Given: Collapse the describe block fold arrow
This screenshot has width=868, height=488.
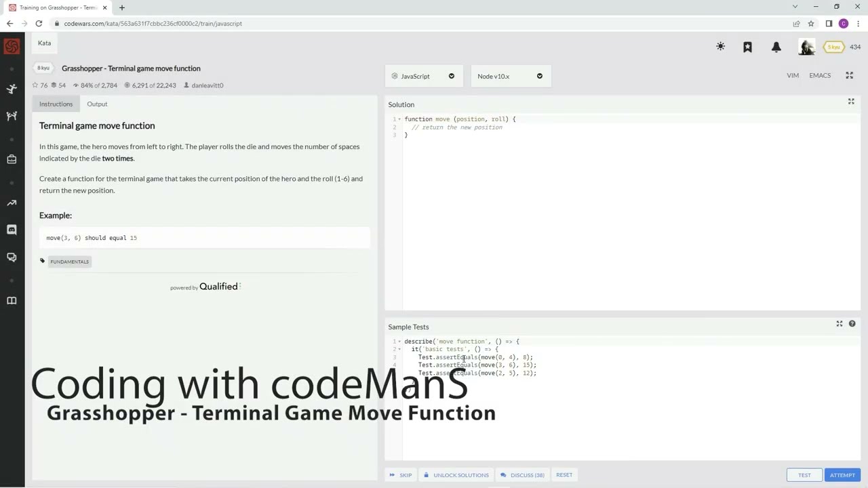Looking at the screenshot, I should (x=399, y=342).
